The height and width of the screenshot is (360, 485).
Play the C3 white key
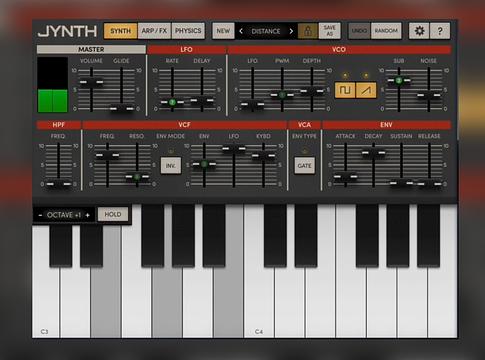tap(46, 282)
